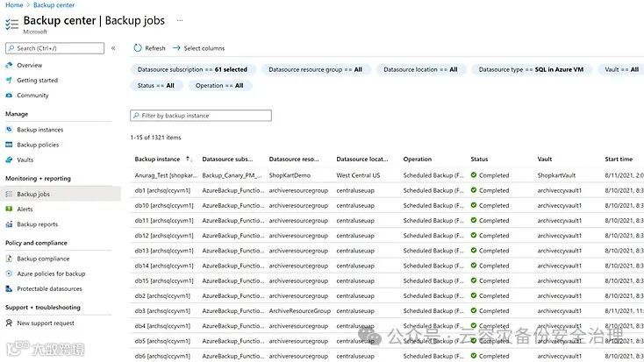The width and height of the screenshot is (644, 362).
Task: Click ShopKartDemo resource group cell
Action: pyautogui.click(x=290, y=175)
